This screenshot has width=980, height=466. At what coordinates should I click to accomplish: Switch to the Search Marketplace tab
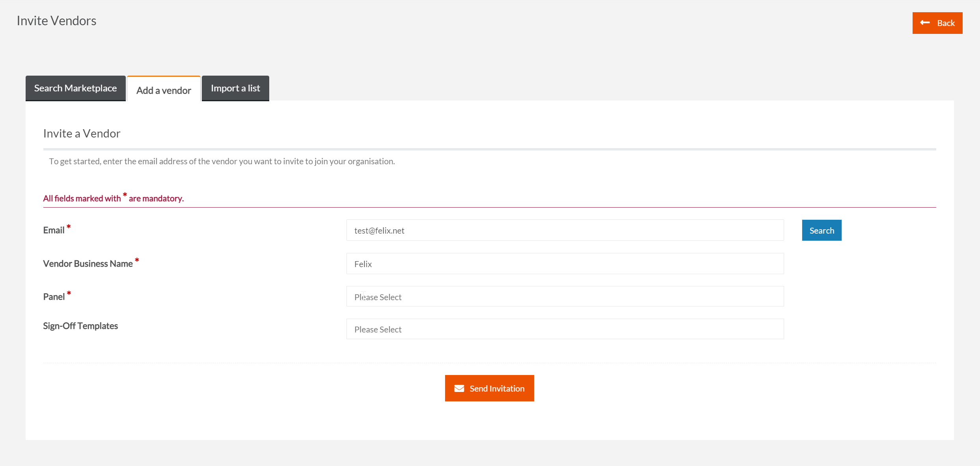tap(75, 88)
